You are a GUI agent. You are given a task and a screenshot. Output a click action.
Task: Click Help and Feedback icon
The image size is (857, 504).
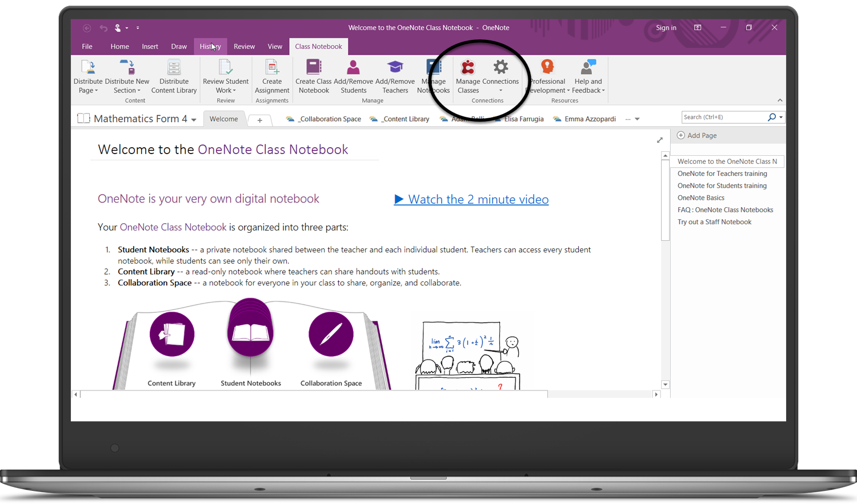click(588, 67)
